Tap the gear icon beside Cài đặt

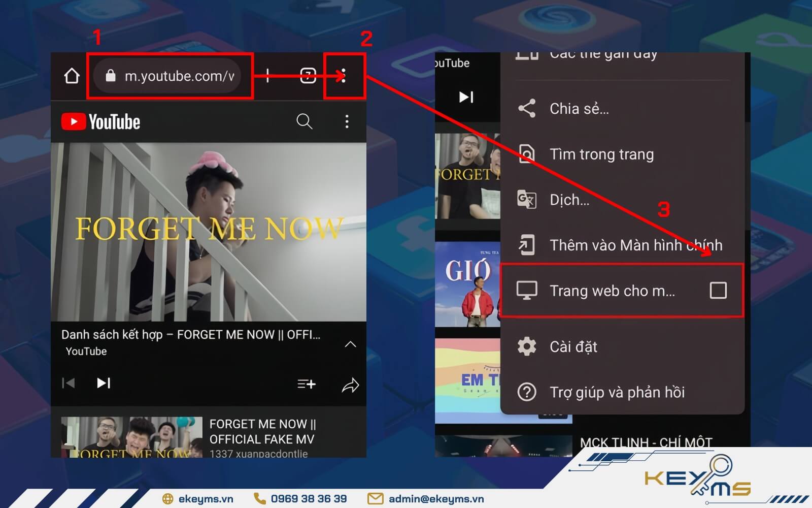tap(527, 346)
